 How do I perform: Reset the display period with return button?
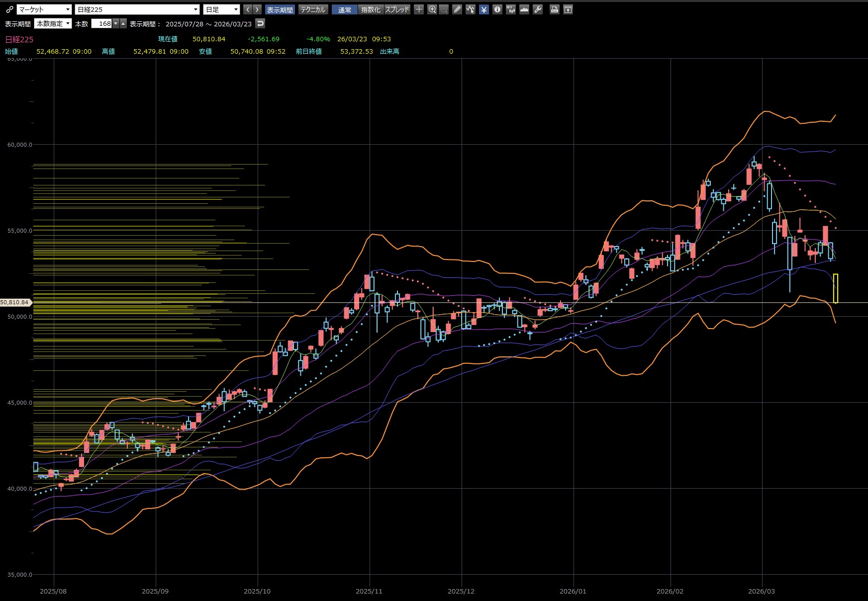pos(260,23)
